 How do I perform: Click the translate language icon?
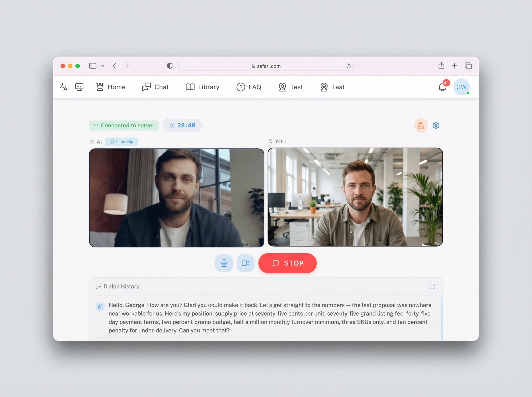(x=63, y=87)
